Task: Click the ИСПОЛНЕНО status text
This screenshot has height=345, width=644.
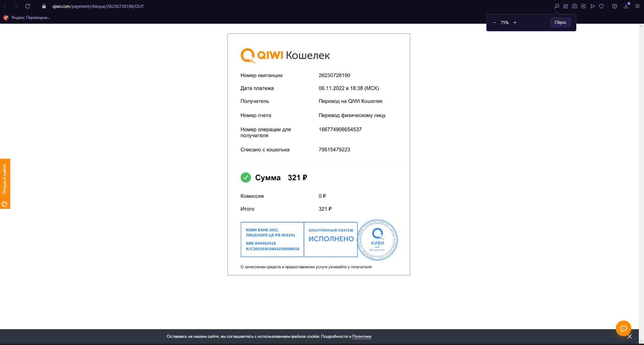Action: coord(331,239)
